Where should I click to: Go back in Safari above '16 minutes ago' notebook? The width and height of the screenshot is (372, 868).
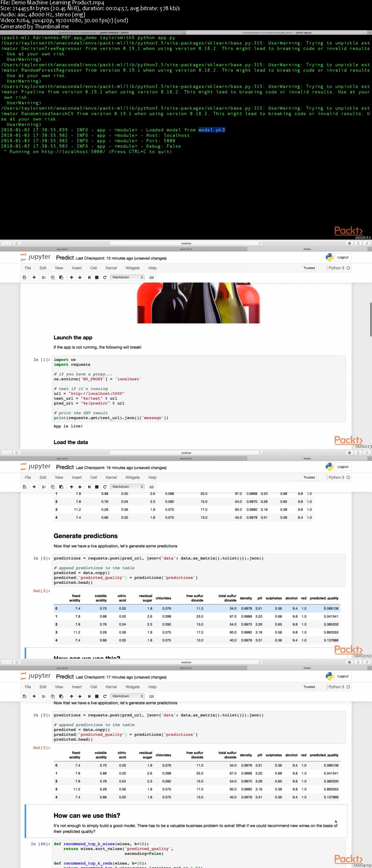click(x=4, y=453)
